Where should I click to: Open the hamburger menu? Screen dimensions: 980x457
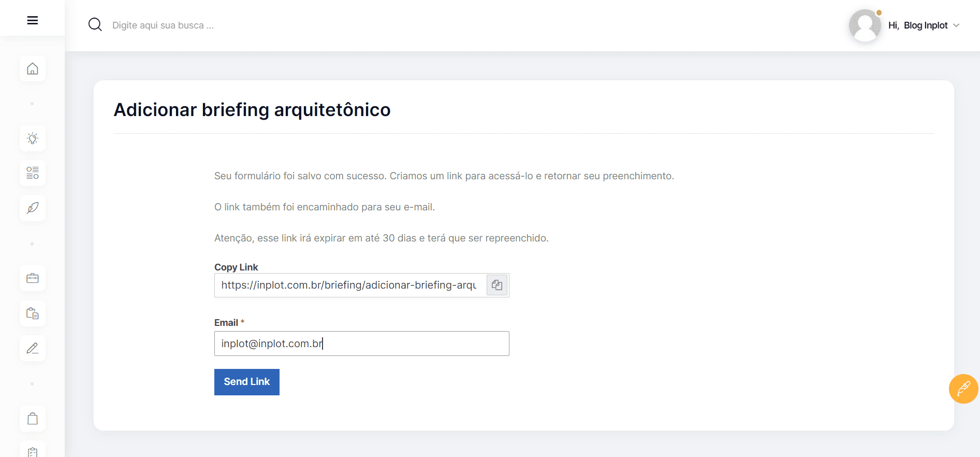tap(33, 20)
